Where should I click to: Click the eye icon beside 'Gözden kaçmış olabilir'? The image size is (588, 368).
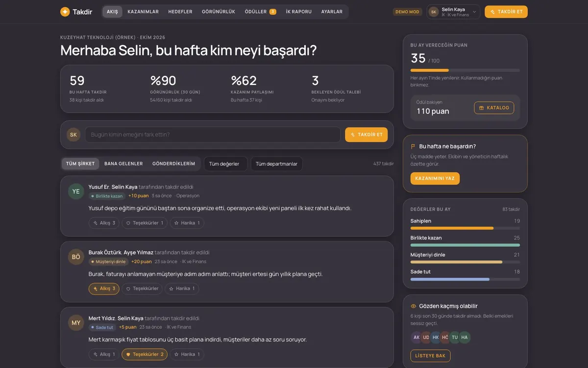(x=414, y=306)
